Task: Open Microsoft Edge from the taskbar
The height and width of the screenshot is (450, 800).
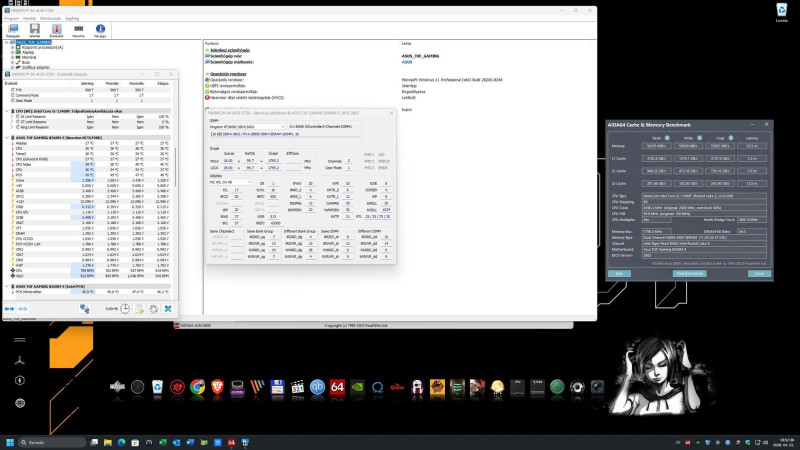Action: tap(121, 442)
